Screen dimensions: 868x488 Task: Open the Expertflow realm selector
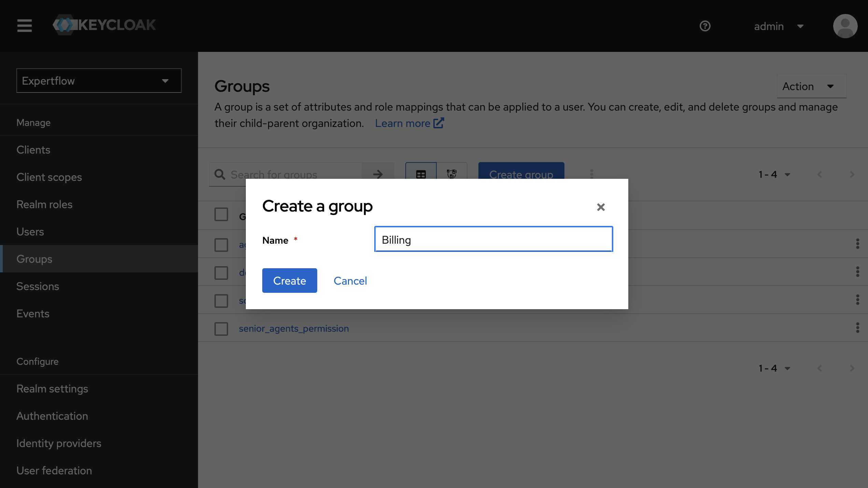tap(98, 81)
